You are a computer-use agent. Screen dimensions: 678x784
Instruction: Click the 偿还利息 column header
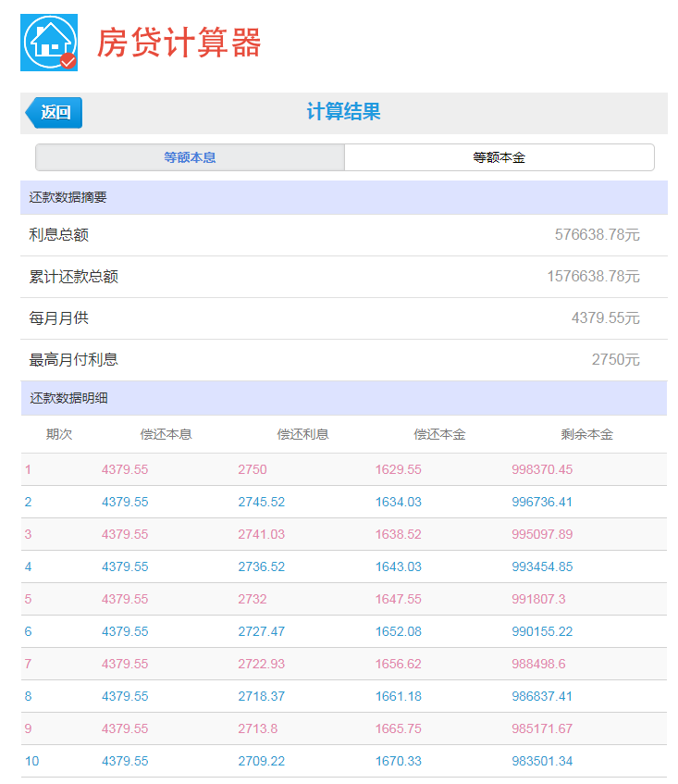pyautogui.click(x=302, y=434)
